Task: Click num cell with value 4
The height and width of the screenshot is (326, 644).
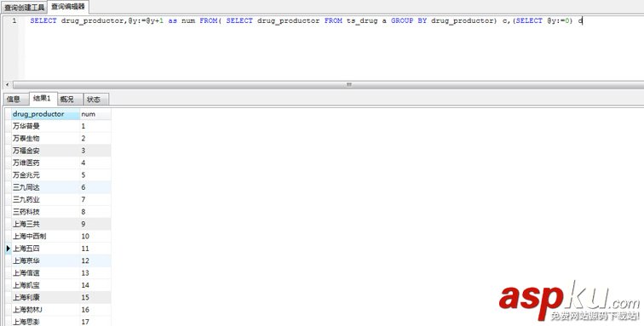Action: (x=95, y=163)
